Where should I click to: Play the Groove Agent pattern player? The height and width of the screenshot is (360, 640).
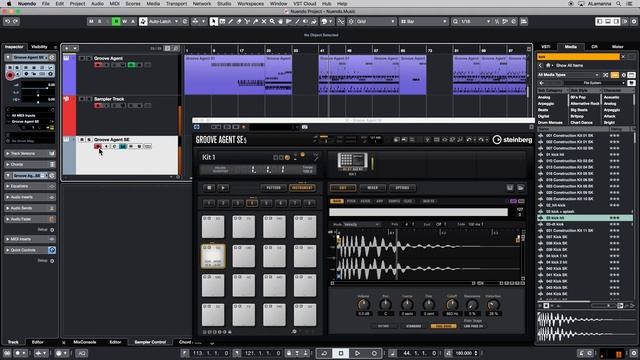[x=223, y=188]
